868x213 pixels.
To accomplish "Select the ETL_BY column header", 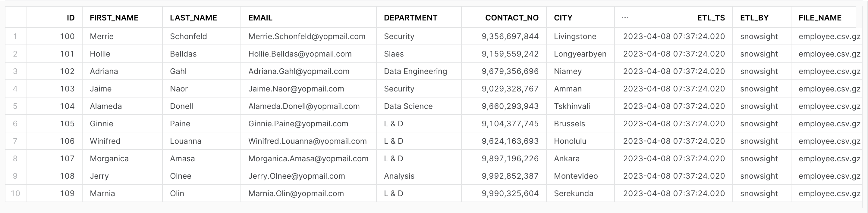I will tap(762, 17).
